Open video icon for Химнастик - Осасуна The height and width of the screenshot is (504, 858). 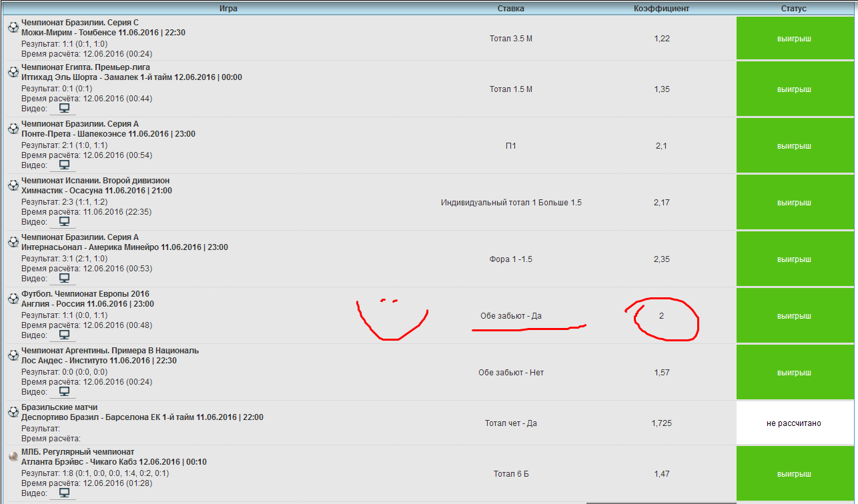[64, 222]
